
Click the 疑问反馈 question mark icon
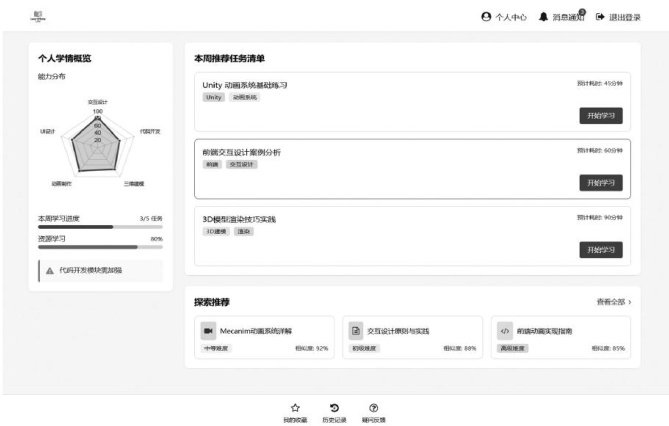[373, 408]
